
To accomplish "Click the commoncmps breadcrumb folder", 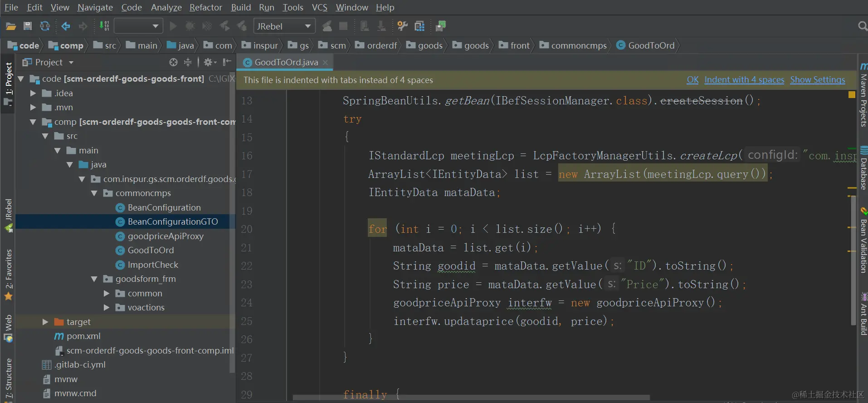I will [573, 45].
